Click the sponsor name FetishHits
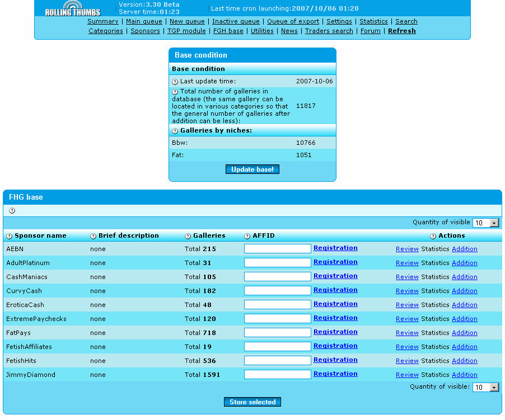Screen dimensions: 505x420 pyautogui.click(x=21, y=361)
